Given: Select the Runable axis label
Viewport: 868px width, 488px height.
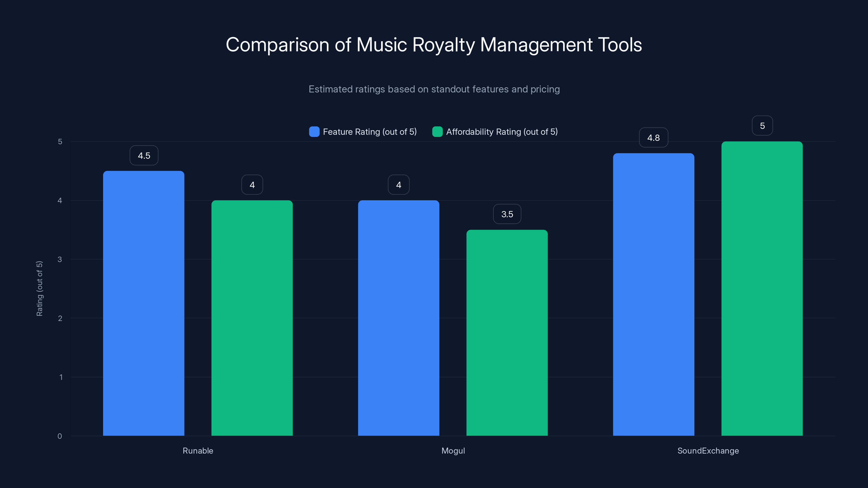Looking at the screenshot, I should tap(198, 451).
